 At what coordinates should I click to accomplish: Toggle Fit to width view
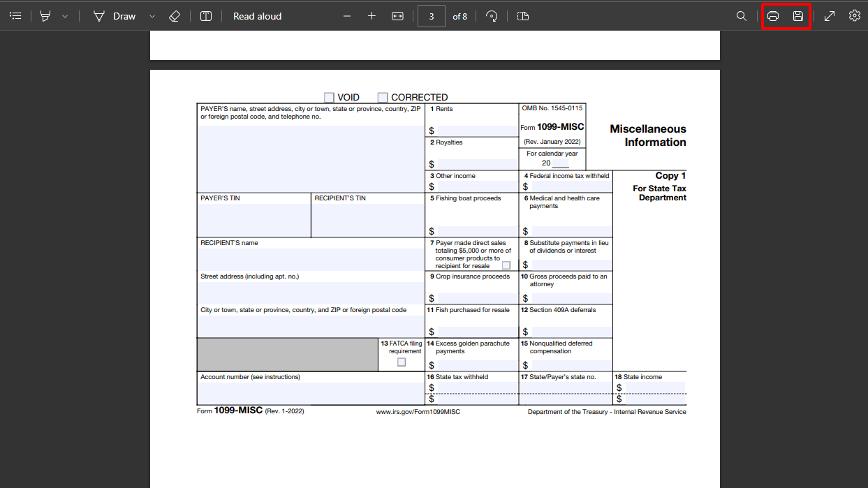[398, 16]
